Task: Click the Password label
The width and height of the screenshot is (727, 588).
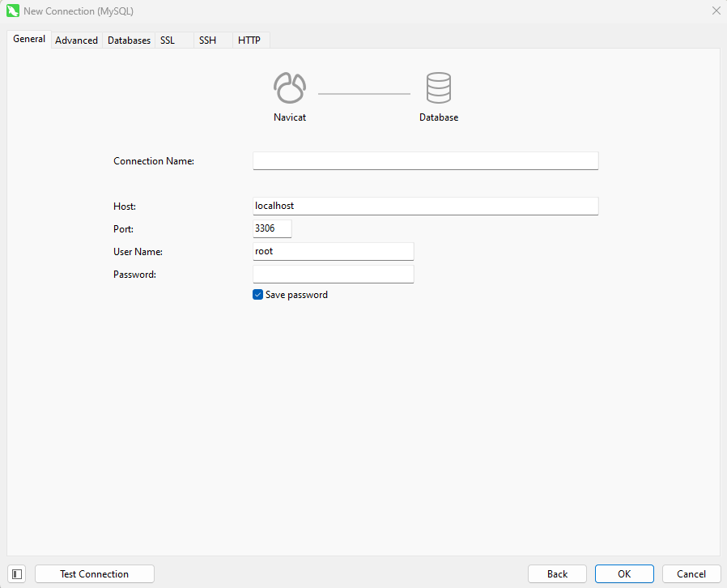Action: coord(135,275)
